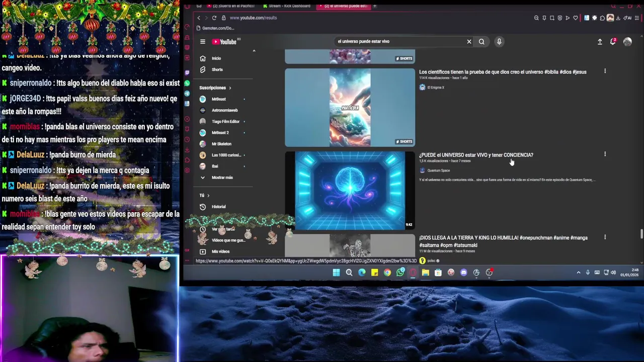Open the volume control in the tray
The width and height of the screenshot is (644, 362).
(x=613, y=273)
